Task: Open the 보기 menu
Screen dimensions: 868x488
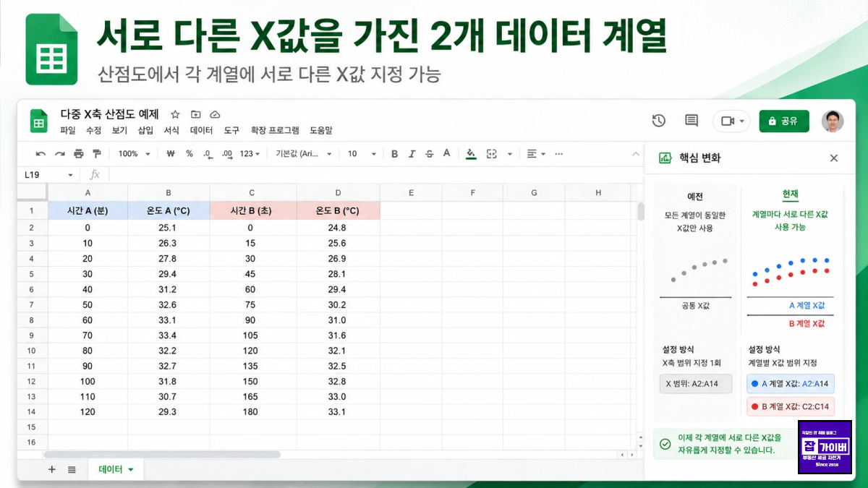Action: tap(120, 131)
